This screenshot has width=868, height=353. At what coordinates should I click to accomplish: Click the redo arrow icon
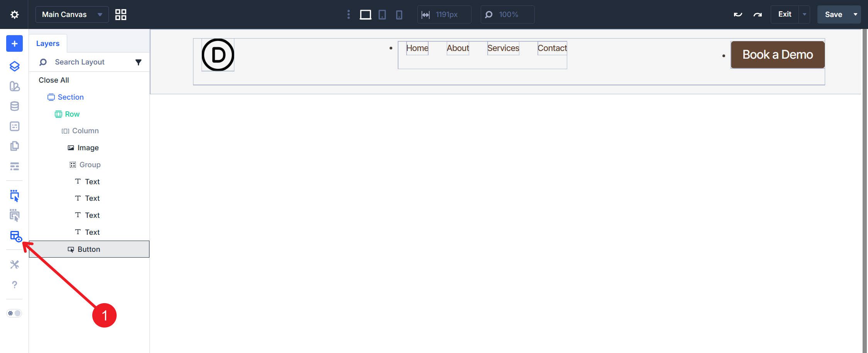pyautogui.click(x=758, y=15)
